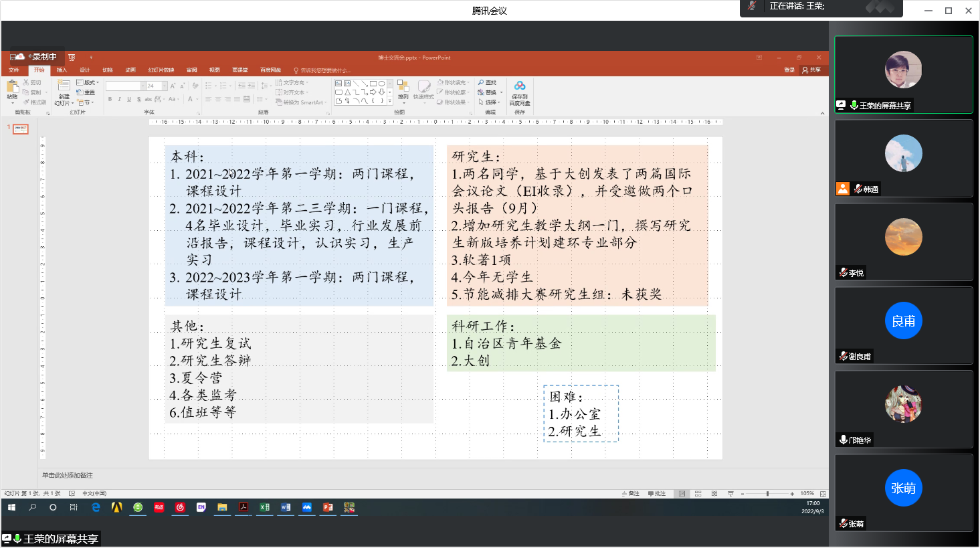
Task: Toggle the Notes (备注) pane
Action: tap(630, 494)
